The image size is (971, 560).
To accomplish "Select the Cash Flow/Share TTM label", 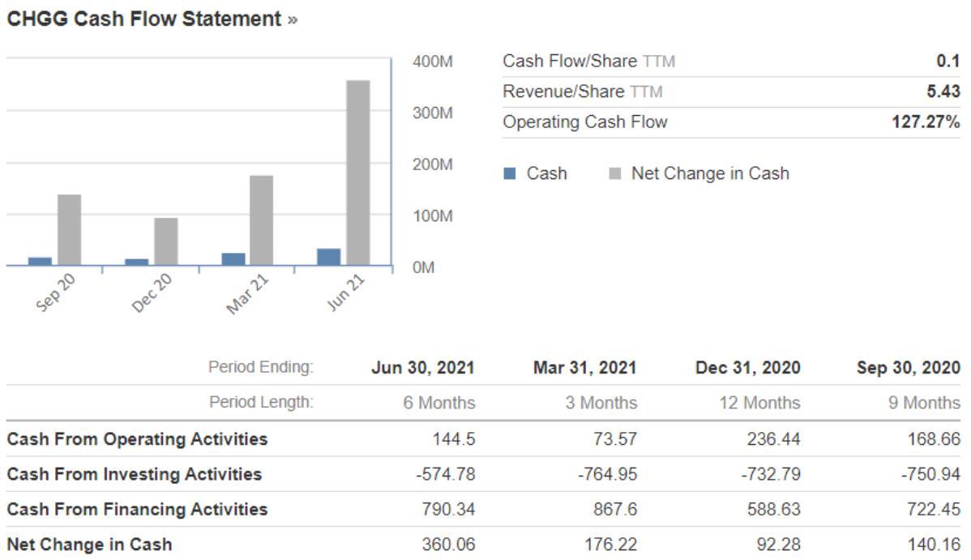I will click(589, 62).
